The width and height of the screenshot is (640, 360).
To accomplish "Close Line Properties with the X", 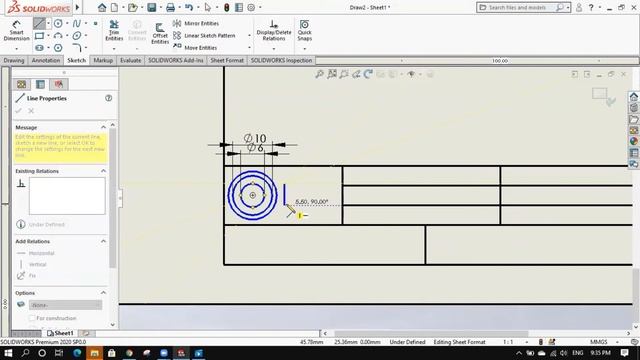I will pos(31,111).
